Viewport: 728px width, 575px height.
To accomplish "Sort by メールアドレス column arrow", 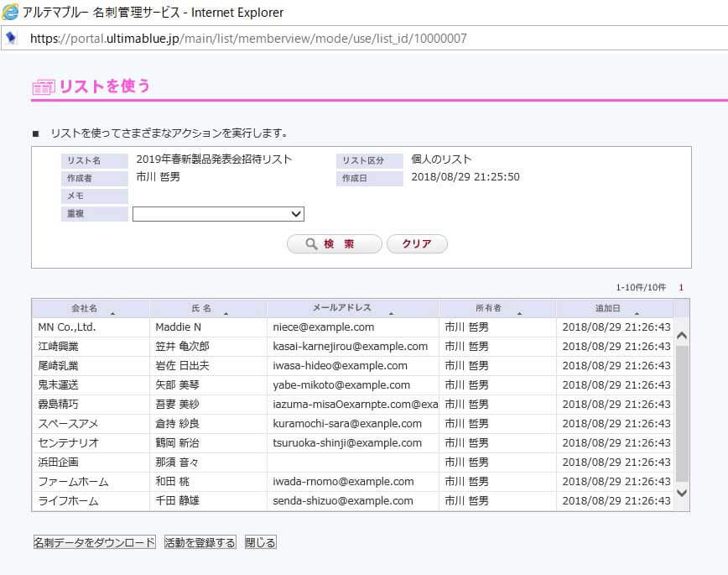I will pos(391,313).
